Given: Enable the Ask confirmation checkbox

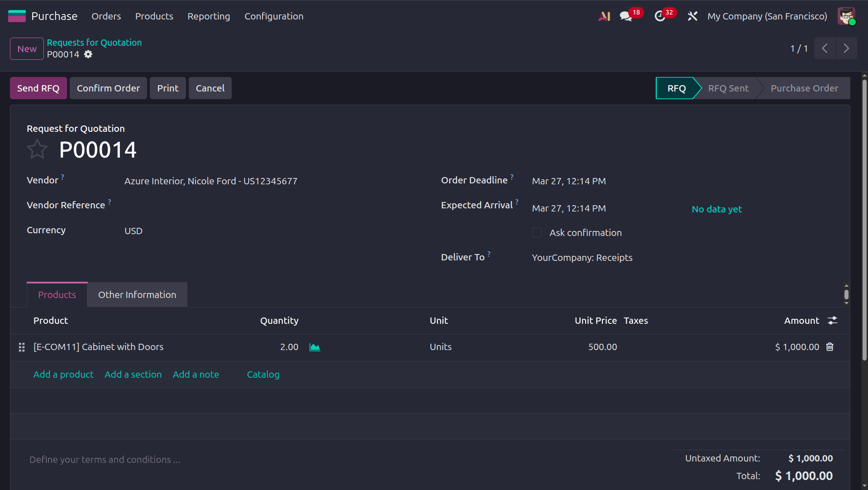Looking at the screenshot, I should point(537,232).
